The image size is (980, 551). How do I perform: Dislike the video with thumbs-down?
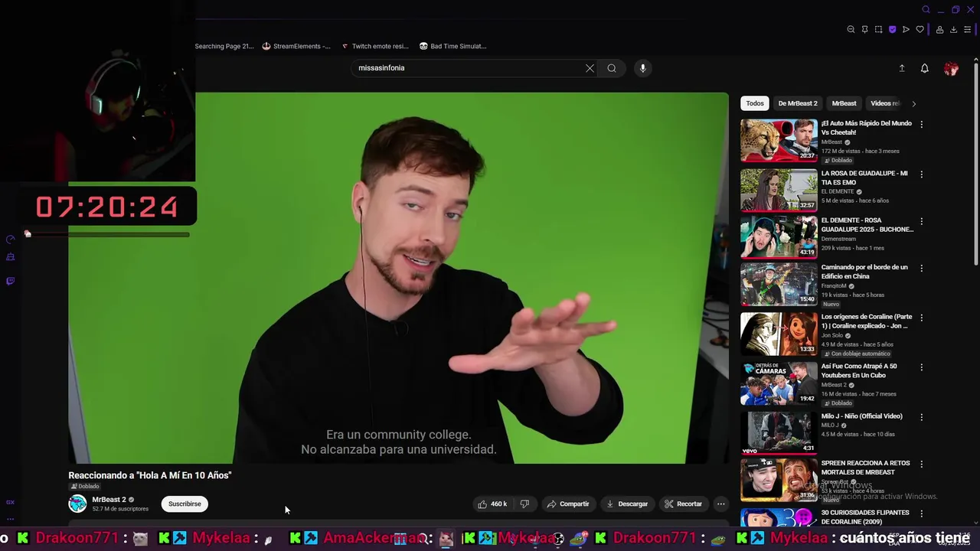pyautogui.click(x=524, y=504)
